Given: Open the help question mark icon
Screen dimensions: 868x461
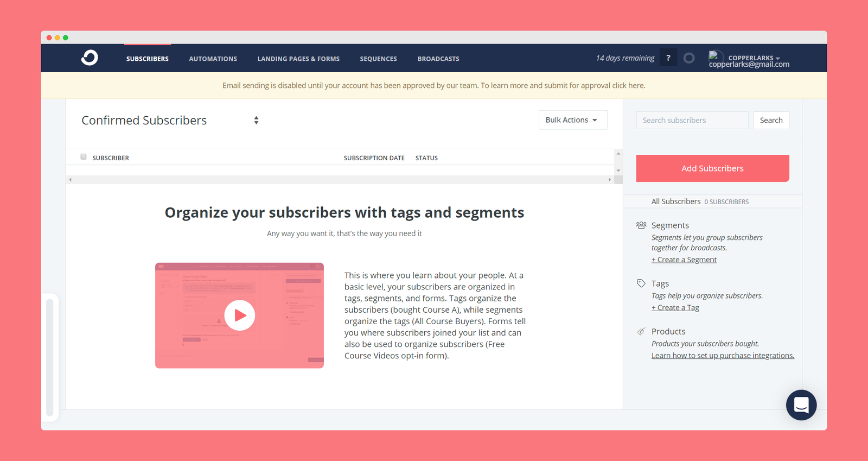Looking at the screenshot, I should click(x=668, y=58).
